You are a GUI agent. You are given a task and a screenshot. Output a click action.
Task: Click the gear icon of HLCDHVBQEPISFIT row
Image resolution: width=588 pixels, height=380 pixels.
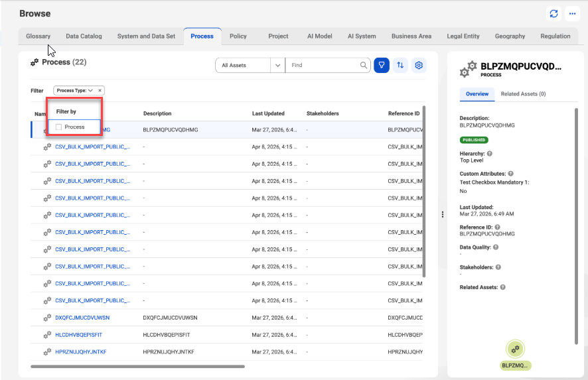click(47, 335)
